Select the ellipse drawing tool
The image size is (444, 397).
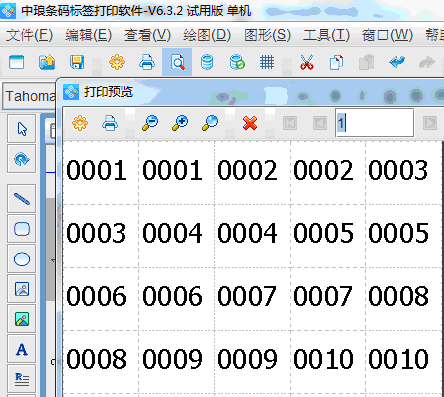click(22, 259)
